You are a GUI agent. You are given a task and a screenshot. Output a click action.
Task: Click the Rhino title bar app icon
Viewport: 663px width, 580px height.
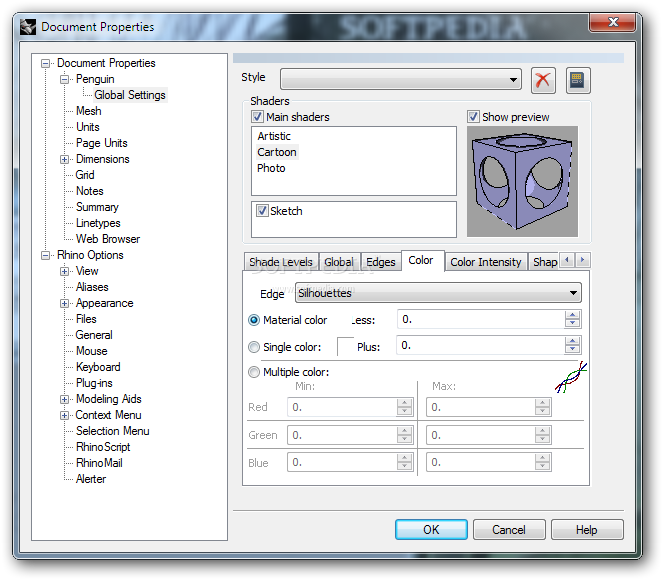[x=28, y=27]
